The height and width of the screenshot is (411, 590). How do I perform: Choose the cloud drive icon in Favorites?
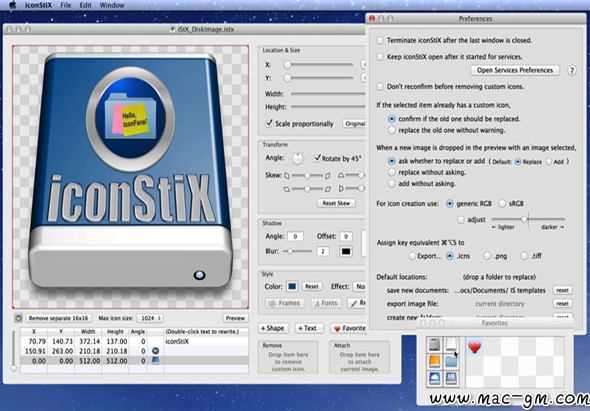[434, 378]
